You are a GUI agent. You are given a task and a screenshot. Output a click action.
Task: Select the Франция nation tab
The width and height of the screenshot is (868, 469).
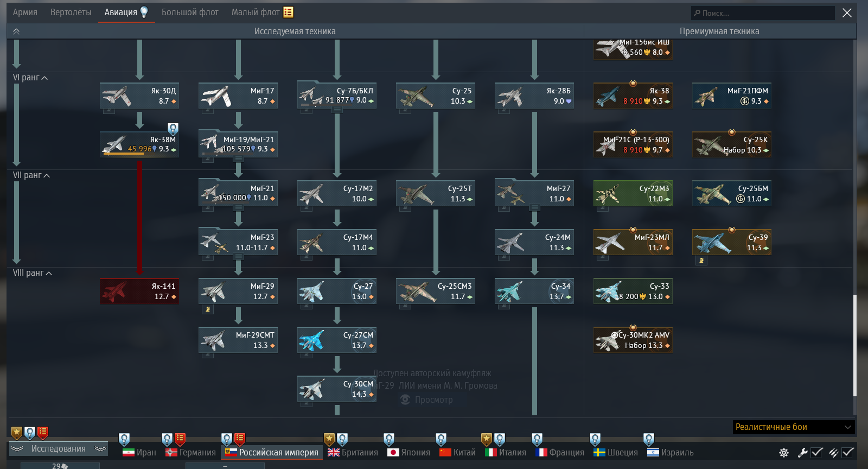click(560, 452)
